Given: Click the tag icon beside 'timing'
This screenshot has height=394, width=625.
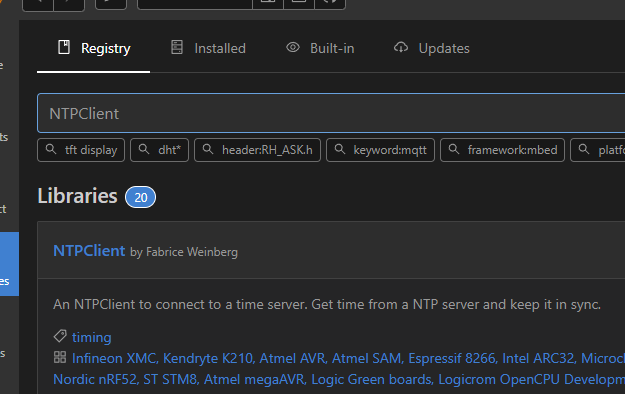Looking at the screenshot, I should pos(60,336).
